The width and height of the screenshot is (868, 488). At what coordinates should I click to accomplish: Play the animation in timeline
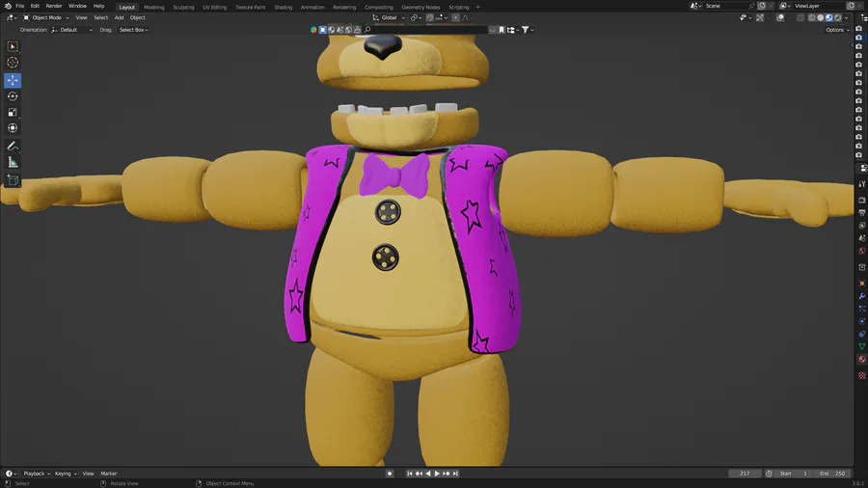click(x=437, y=474)
